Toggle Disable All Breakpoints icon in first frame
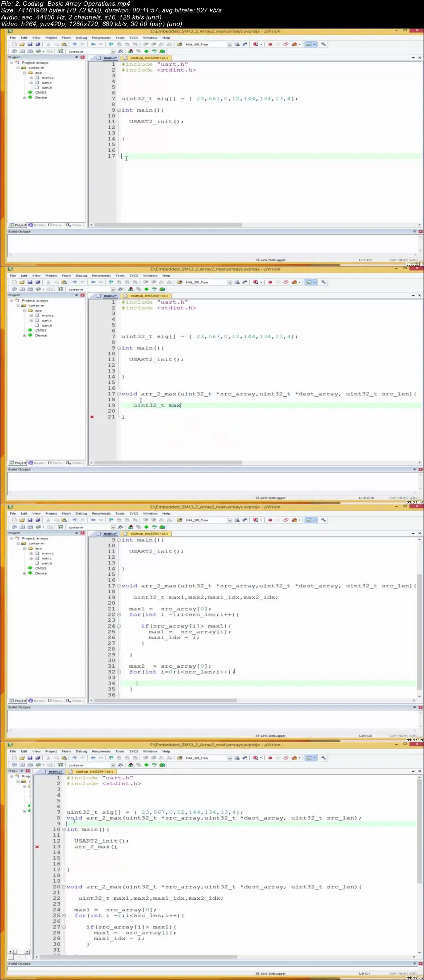This screenshot has width=424, height=980. [286, 44]
